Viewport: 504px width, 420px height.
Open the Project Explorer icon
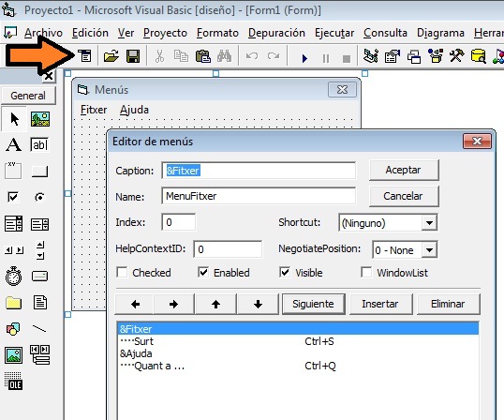tap(371, 56)
